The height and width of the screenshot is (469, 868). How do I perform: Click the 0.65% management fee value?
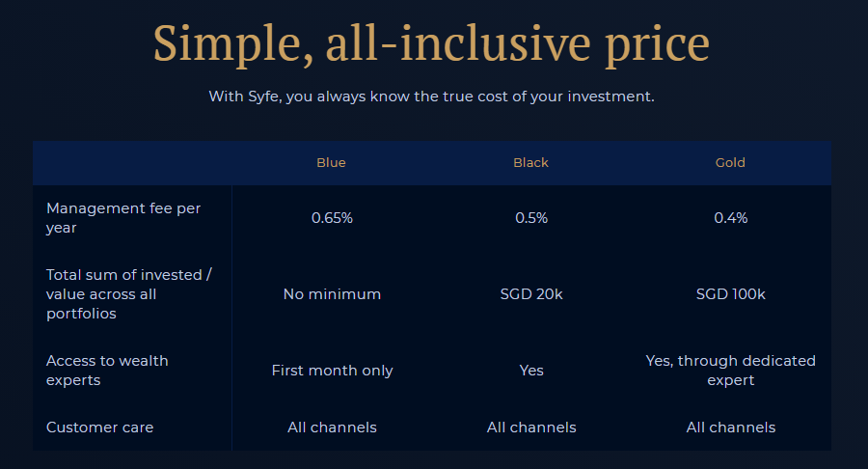click(x=332, y=218)
